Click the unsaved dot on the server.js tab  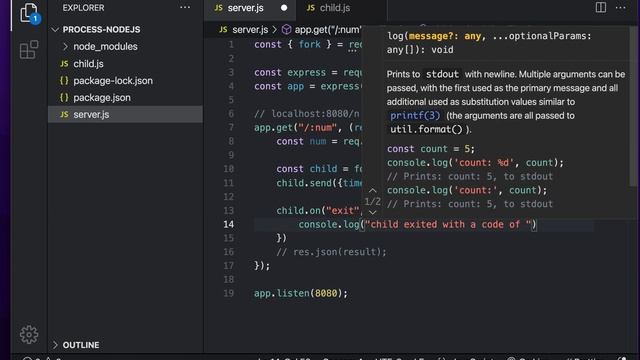click(284, 8)
